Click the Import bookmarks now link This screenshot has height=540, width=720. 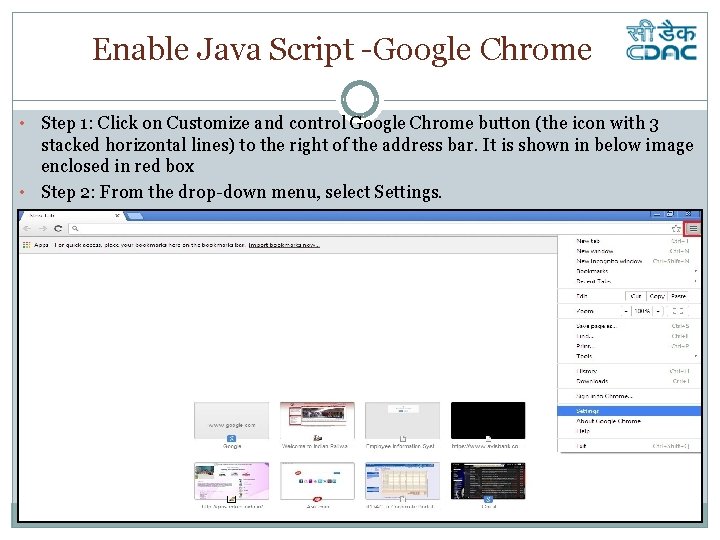[x=284, y=245]
